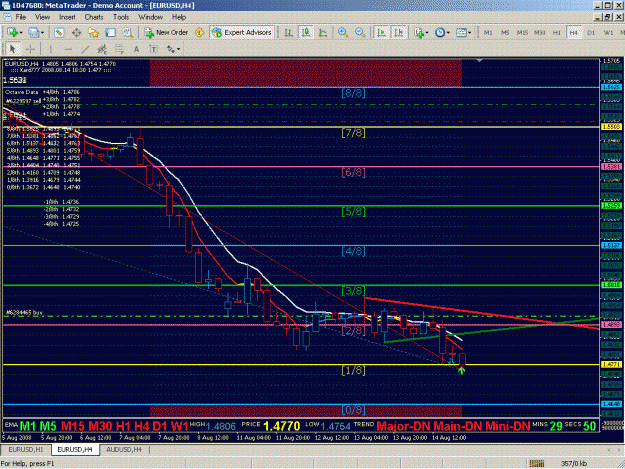This screenshot has height=469, width=625.
Task: Expand the Periods dropdown arrow
Action: (x=448, y=33)
